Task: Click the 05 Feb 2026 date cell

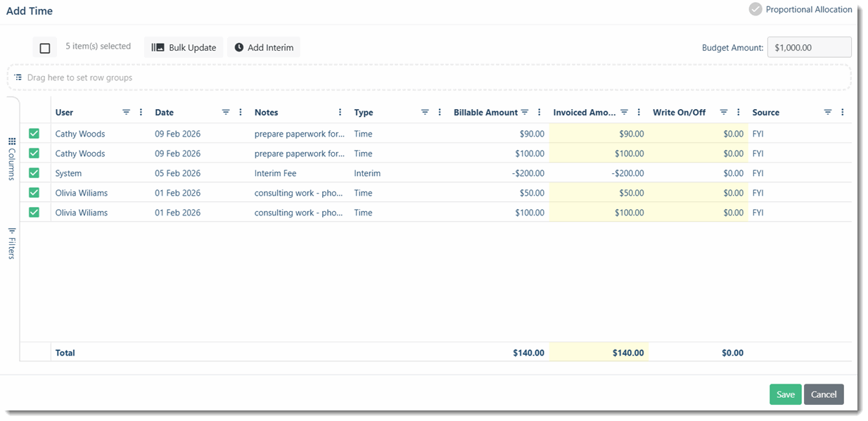Action: (x=200, y=173)
